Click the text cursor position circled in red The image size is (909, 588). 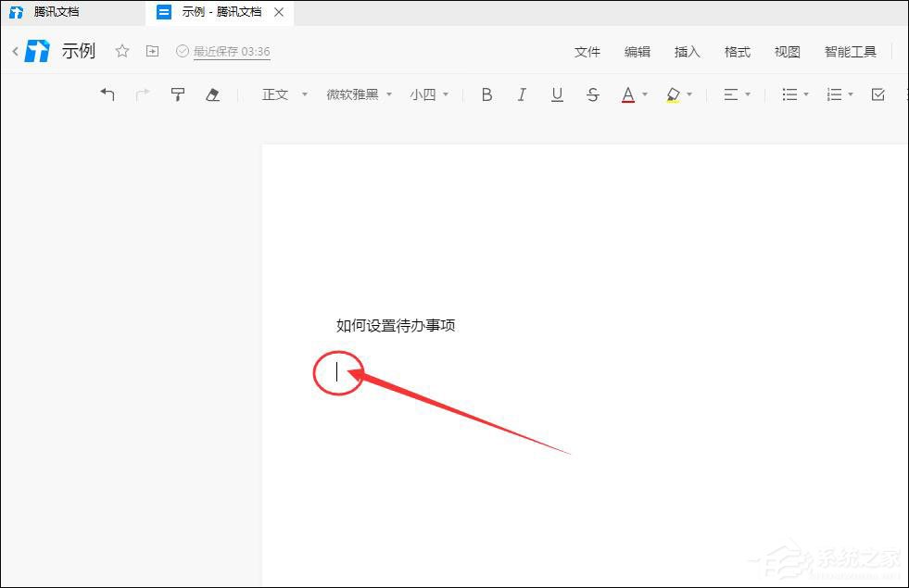click(x=337, y=372)
